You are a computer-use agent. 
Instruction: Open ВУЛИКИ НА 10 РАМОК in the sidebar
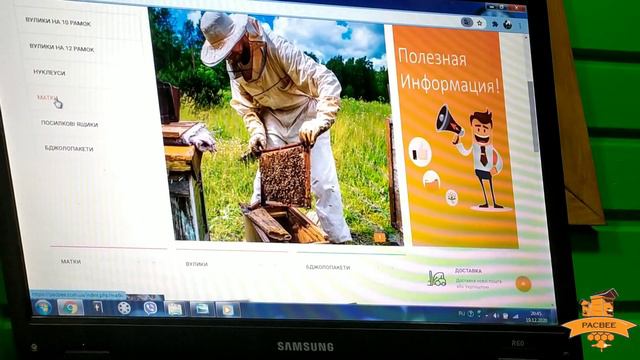click(x=58, y=22)
